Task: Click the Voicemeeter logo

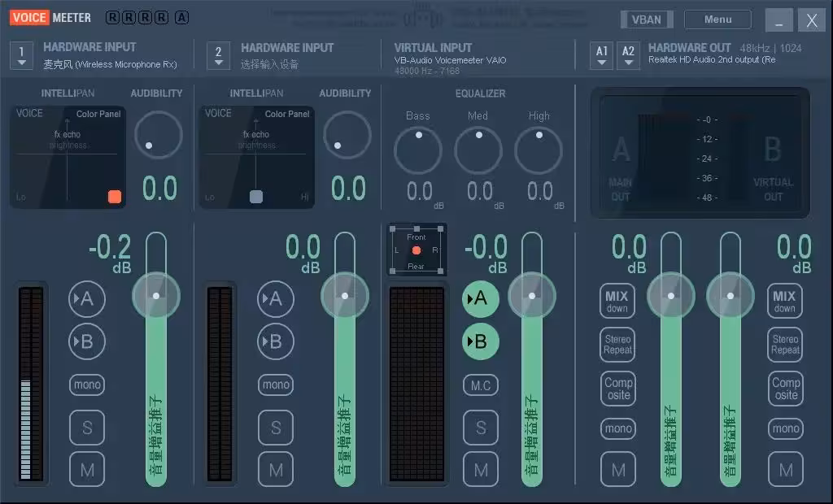Action: (50, 18)
